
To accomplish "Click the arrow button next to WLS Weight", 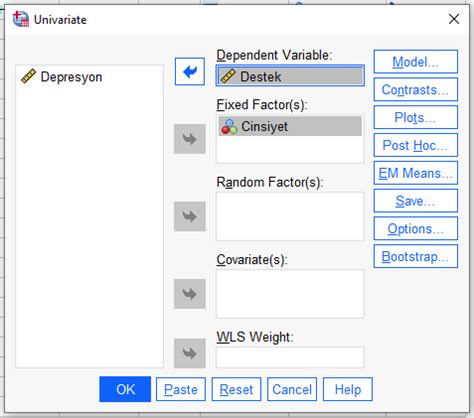I will pos(190,353).
